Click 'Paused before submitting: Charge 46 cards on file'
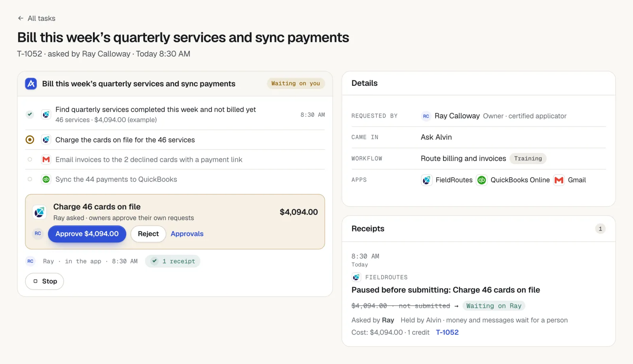Viewport: 633px width, 364px height. click(x=446, y=290)
